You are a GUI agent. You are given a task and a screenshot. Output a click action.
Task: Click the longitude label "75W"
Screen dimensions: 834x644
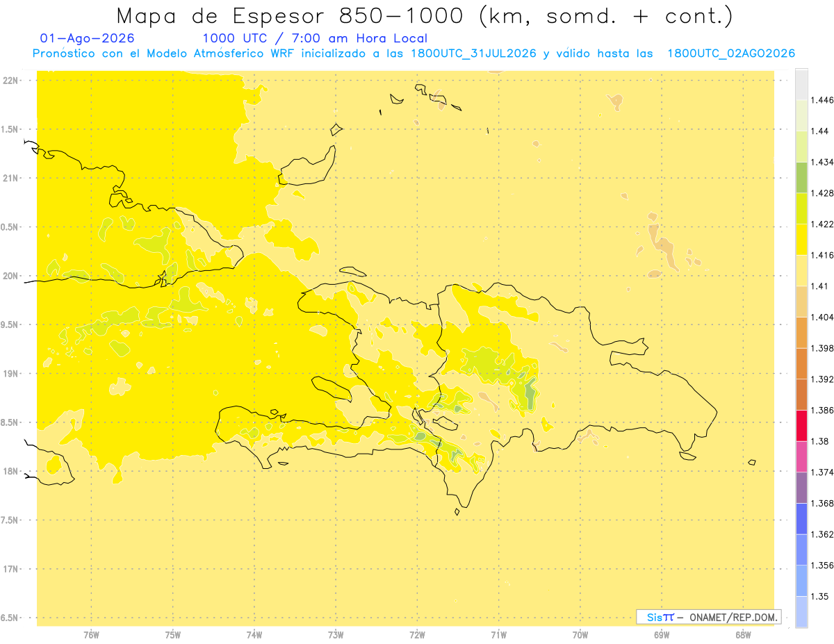point(172,635)
